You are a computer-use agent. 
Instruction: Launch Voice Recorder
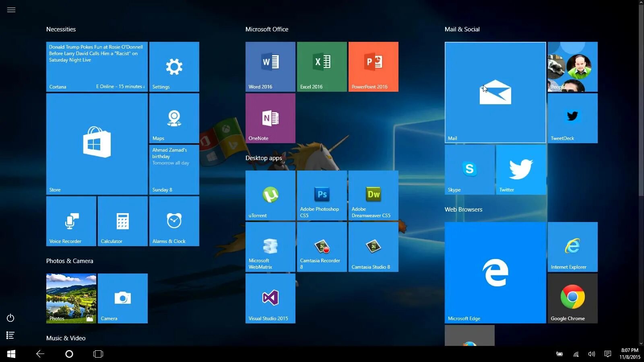point(71,221)
